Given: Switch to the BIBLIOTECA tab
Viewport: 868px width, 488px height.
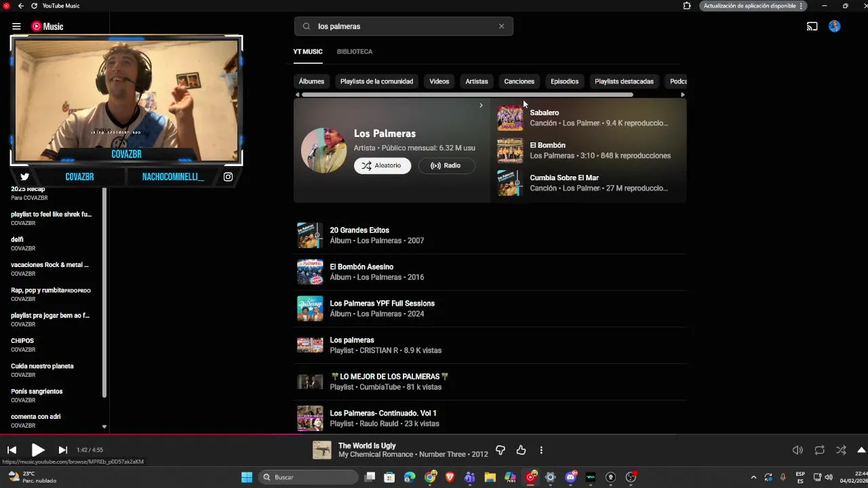Looking at the screenshot, I should pos(355,52).
